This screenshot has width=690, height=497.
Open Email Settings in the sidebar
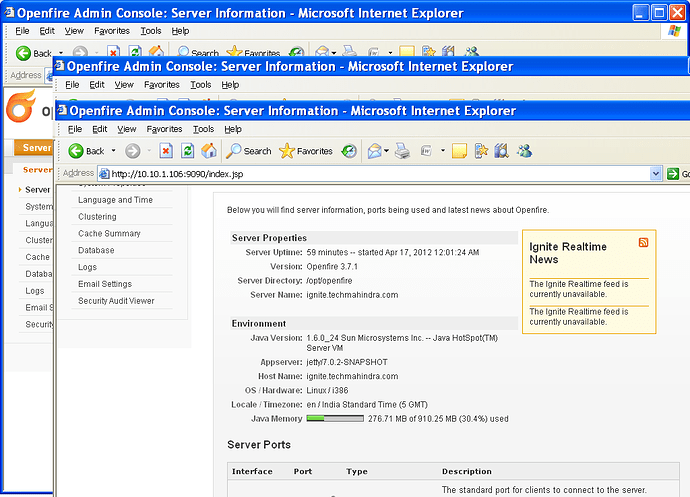[105, 284]
